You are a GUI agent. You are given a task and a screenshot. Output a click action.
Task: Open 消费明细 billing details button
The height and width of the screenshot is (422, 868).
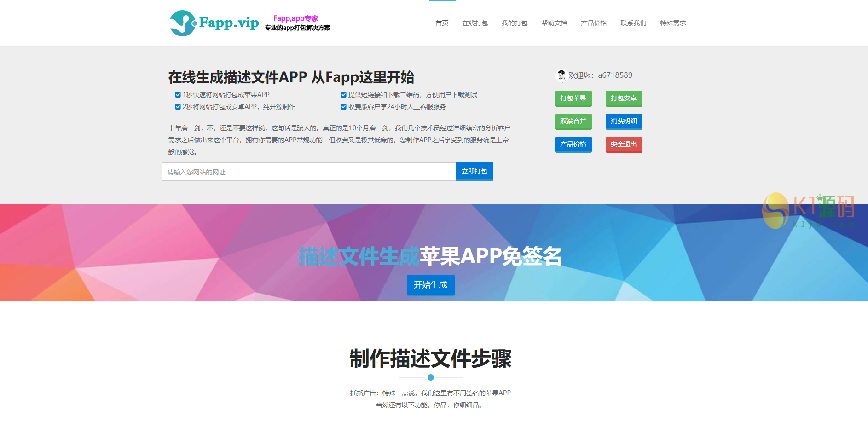click(624, 121)
